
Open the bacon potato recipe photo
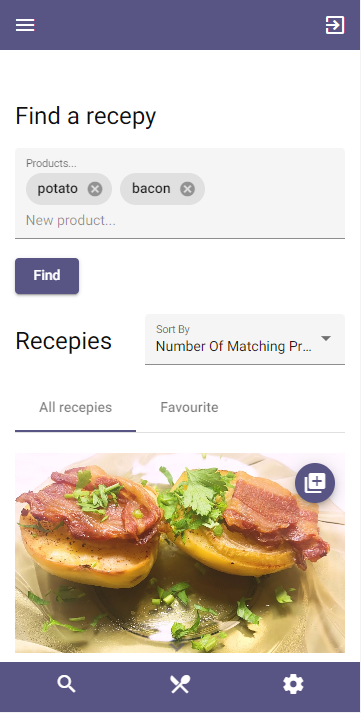coord(180,552)
